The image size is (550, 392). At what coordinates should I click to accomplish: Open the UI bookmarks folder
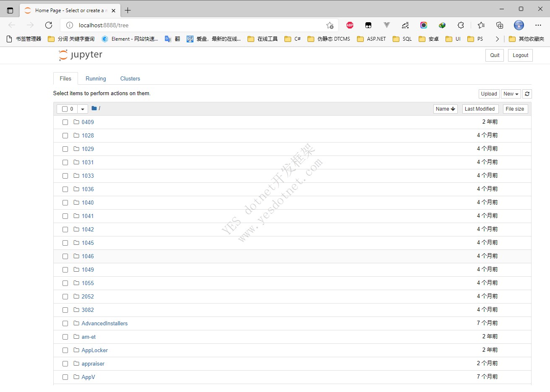(453, 39)
